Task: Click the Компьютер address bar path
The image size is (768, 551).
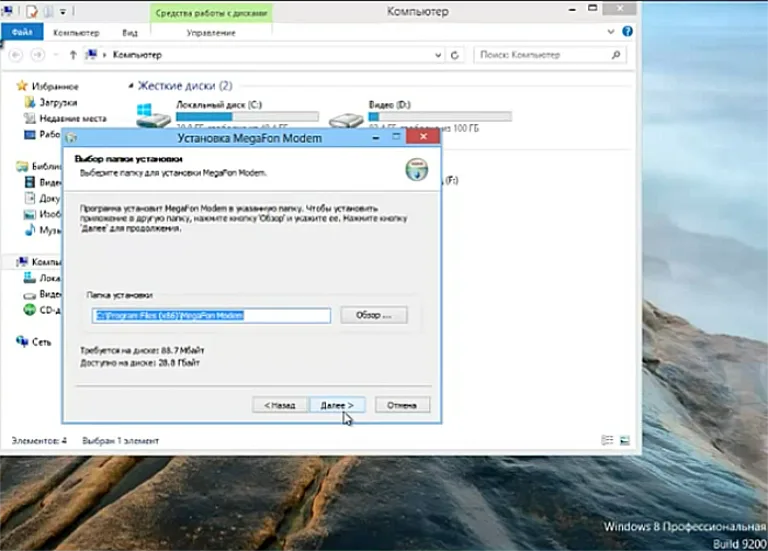Action: click(137, 55)
